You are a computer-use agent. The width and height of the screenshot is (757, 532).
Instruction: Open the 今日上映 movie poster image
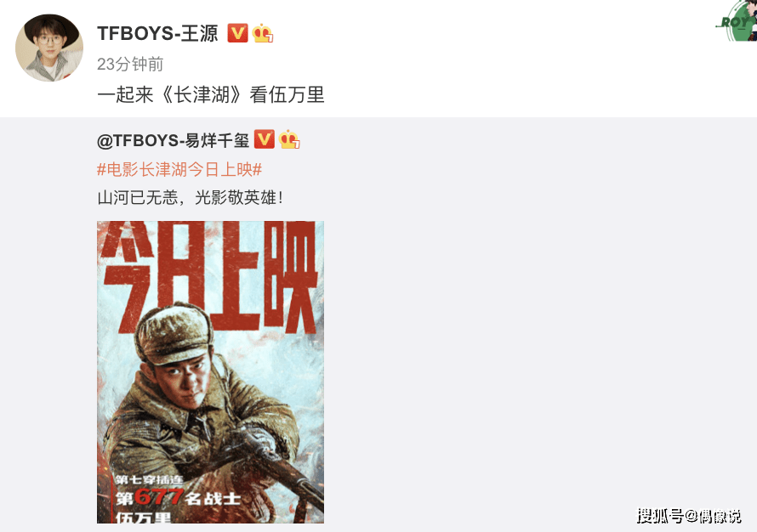[x=210, y=372]
